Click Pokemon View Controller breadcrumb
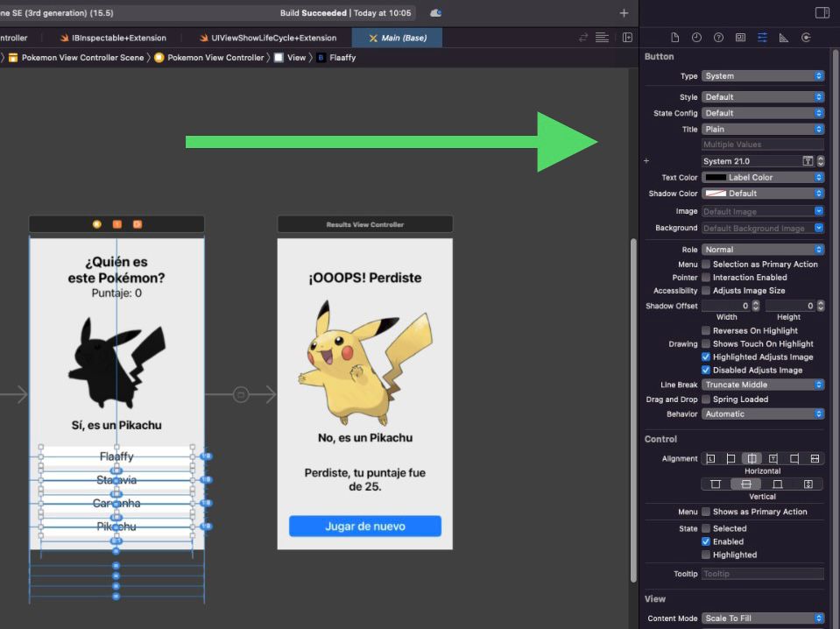840x629 pixels. (x=209, y=57)
